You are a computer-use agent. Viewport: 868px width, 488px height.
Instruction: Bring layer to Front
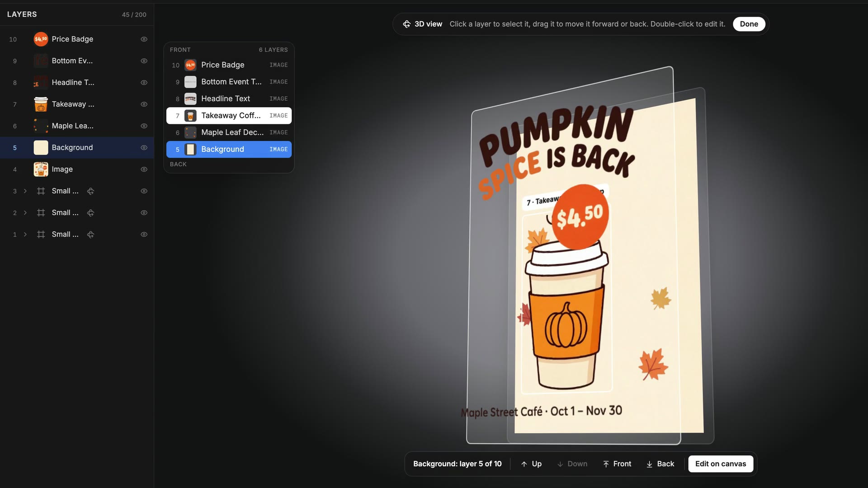pos(617,464)
